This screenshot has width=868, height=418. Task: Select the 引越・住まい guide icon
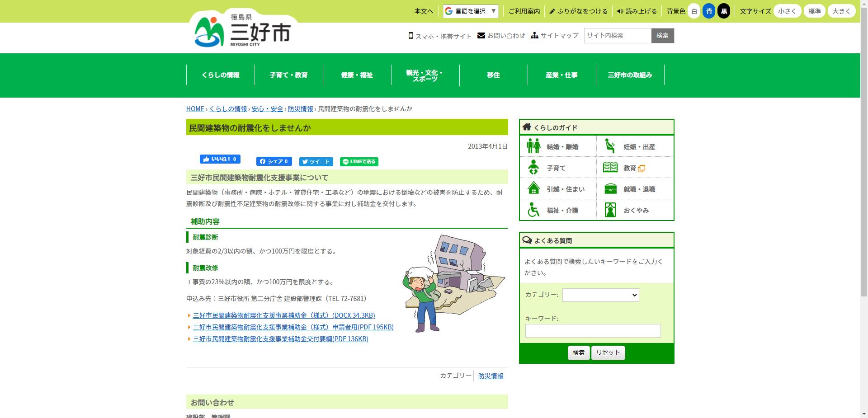tap(534, 188)
